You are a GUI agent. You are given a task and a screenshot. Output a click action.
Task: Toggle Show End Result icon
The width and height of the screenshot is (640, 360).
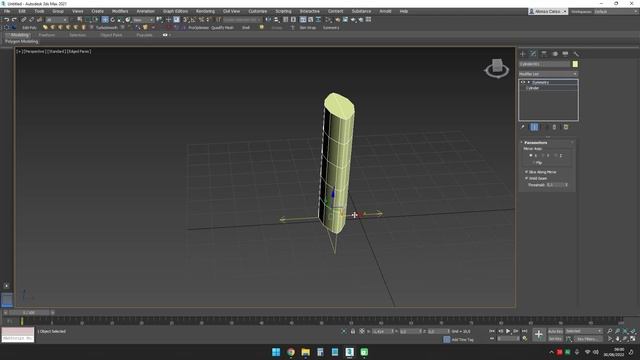click(x=534, y=127)
